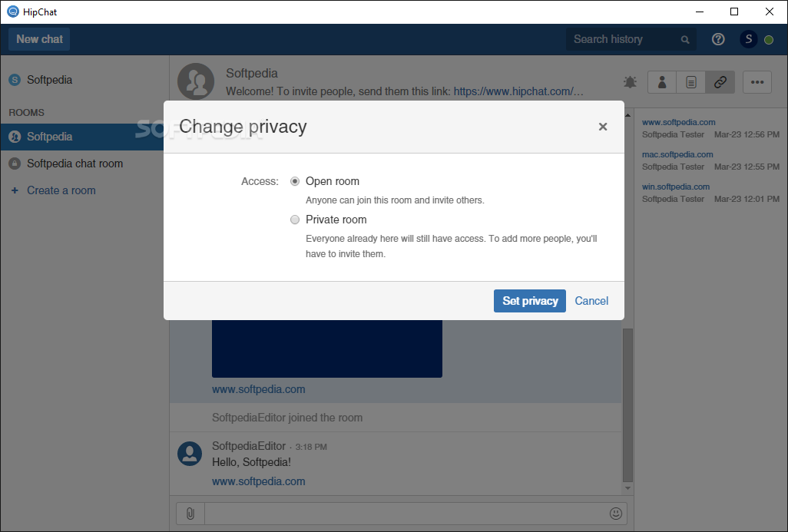This screenshot has height=532, width=788.
Task: Select the Private room radio button
Action: pyautogui.click(x=295, y=220)
